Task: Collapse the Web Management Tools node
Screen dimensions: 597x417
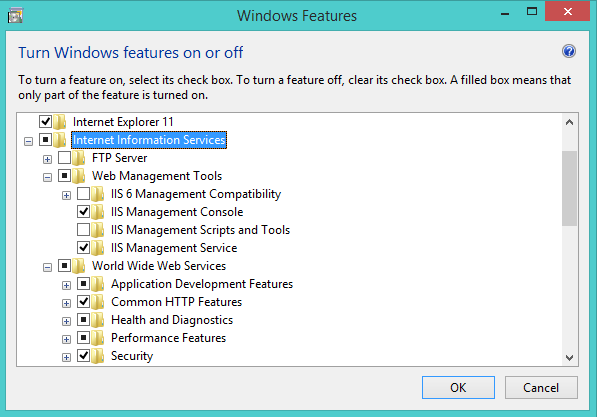Action: [47, 177]
